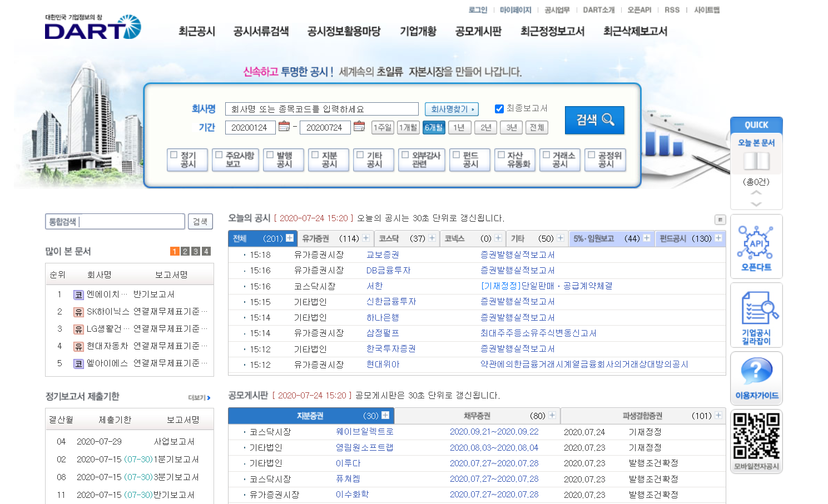Click the DART logo

click(x=92, y=27)
